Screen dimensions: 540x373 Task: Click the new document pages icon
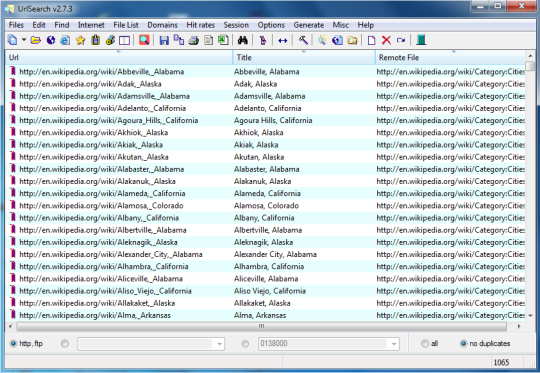(x=13, y=40)
